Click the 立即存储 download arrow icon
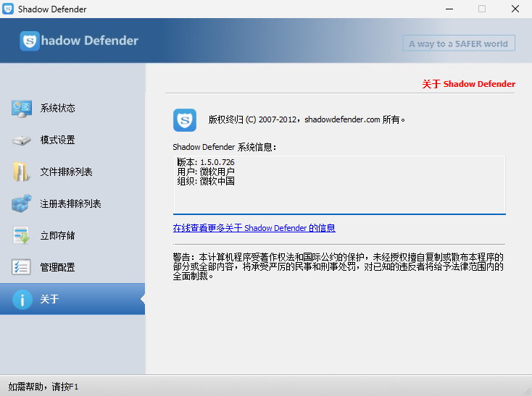The image size is (532, 396). (21, 235)
